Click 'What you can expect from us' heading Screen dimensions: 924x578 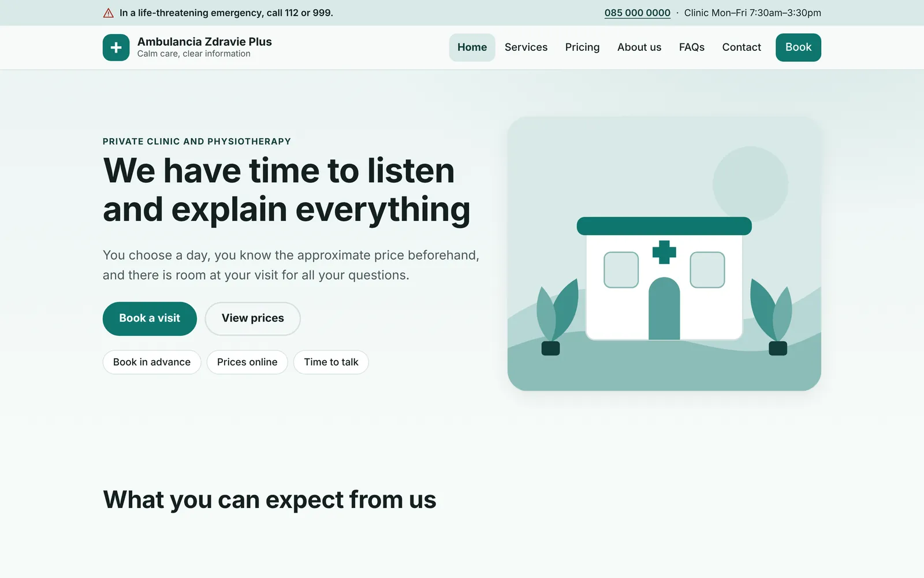tap(270, 500)
